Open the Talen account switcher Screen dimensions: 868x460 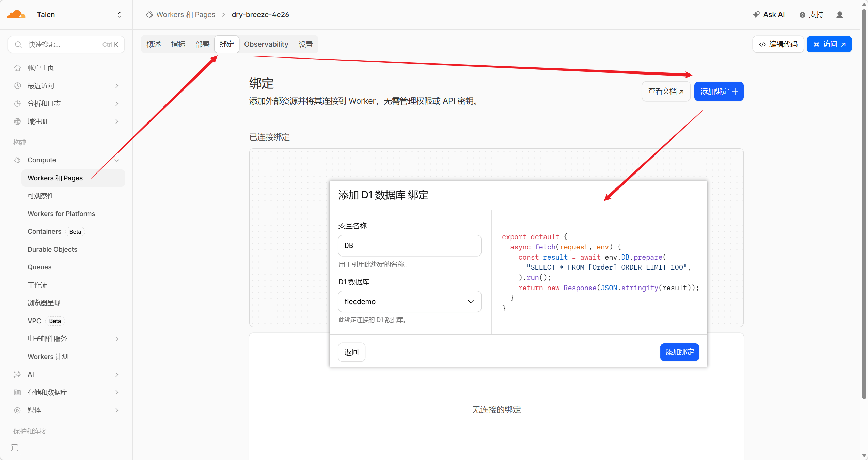coord(119,14)
